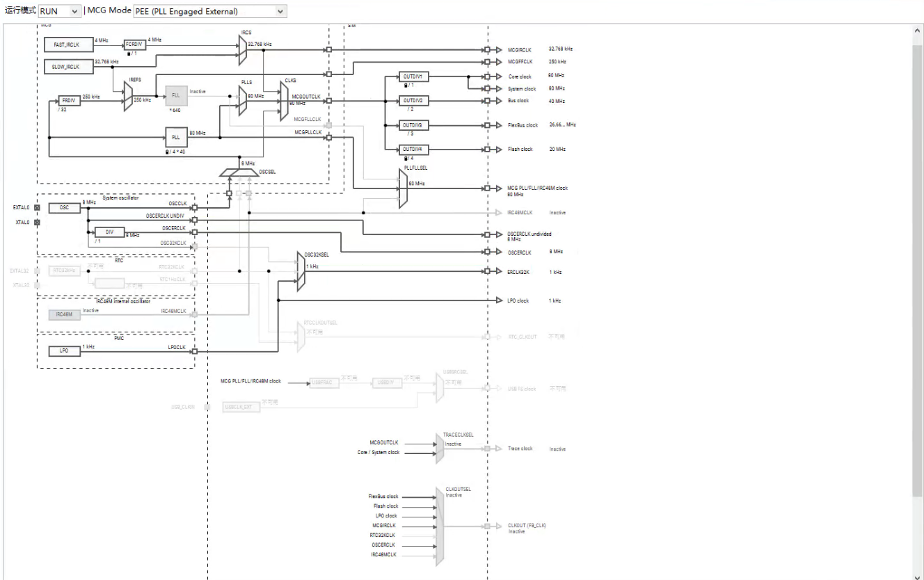Viewport: 924px width, 580px height.
Task: Click the LPOCLK output port square
Action: tap(194, 351)
